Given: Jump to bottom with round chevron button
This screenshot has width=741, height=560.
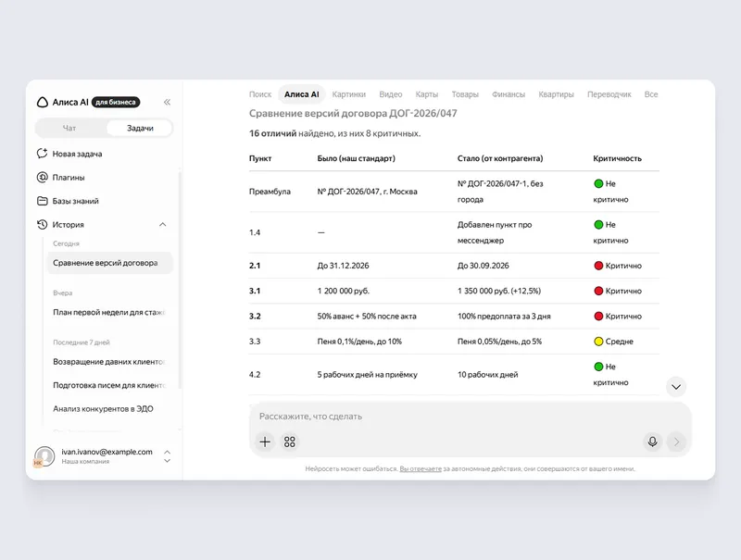Looking at the screenshot, I should [676, 387].
